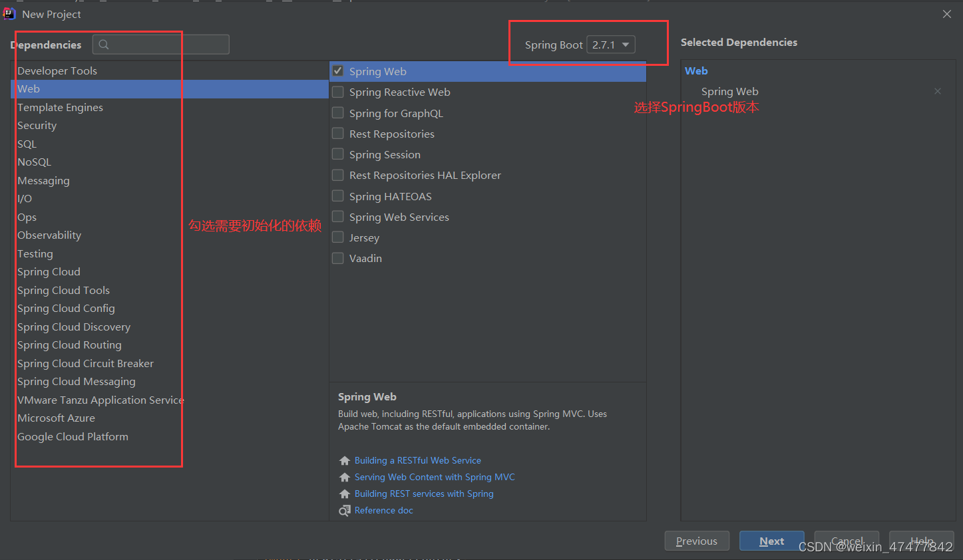This screenshot has height=560, width=963.
Task: Enable Spring Session dependency
Action: coord(338,154)
